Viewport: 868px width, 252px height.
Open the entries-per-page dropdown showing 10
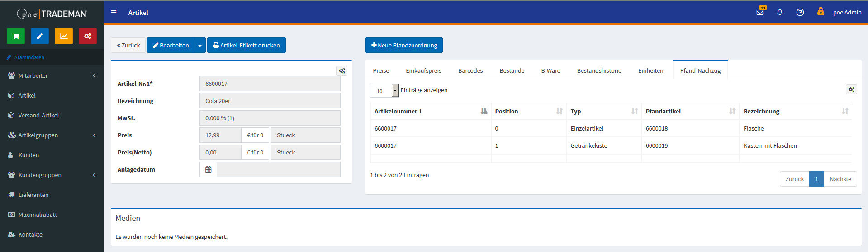(384, 91)
